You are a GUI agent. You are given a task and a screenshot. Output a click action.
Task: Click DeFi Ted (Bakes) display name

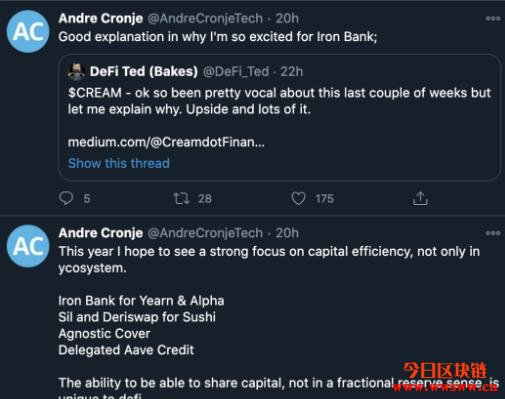[144, 71]
